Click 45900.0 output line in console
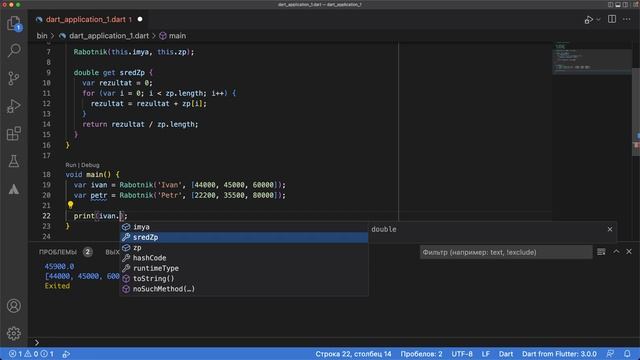This screenshot has height=360, width=640. (x=59, y=266)
